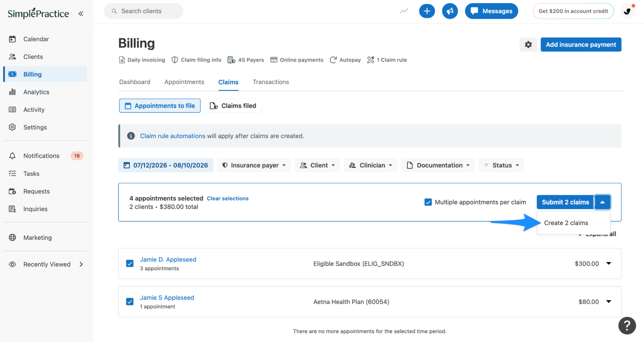Close the Submit claims dropdown arrow
The width and height of the screenshot is (644, 342).
[x=602, y=202]
